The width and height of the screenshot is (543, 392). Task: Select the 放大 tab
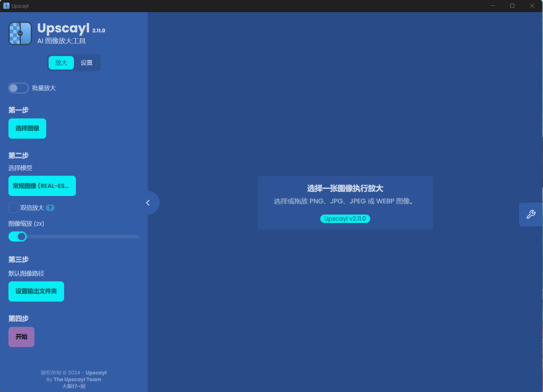[x=61, y=63]
